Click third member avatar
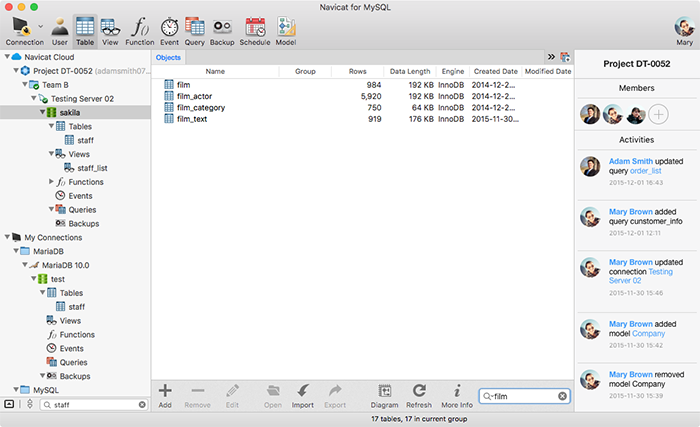This screenshot has width=700, height=427. (x=636, y=114)
